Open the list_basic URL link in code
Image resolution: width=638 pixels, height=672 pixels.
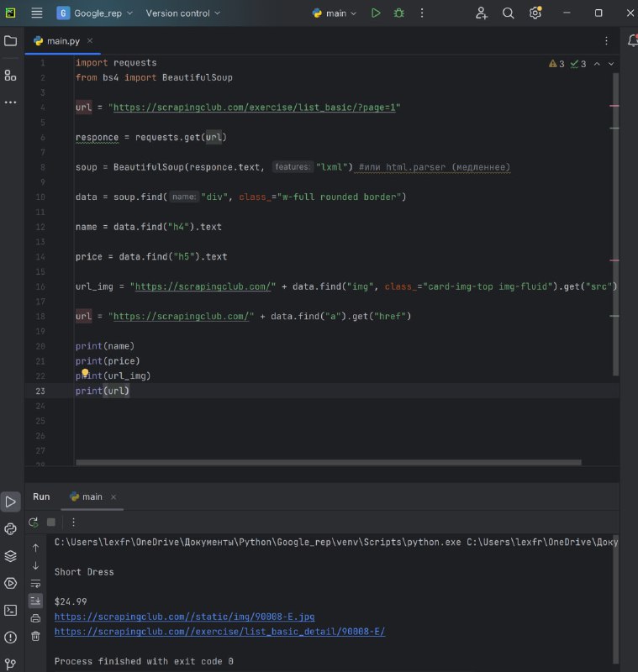point(254,108)
